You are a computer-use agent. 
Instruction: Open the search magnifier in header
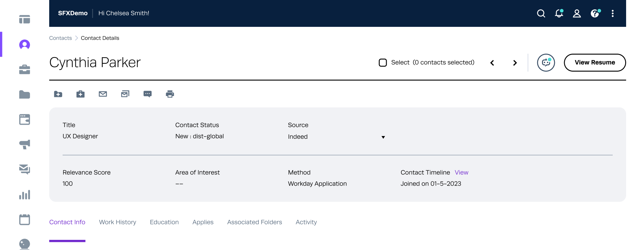(541, 13)
